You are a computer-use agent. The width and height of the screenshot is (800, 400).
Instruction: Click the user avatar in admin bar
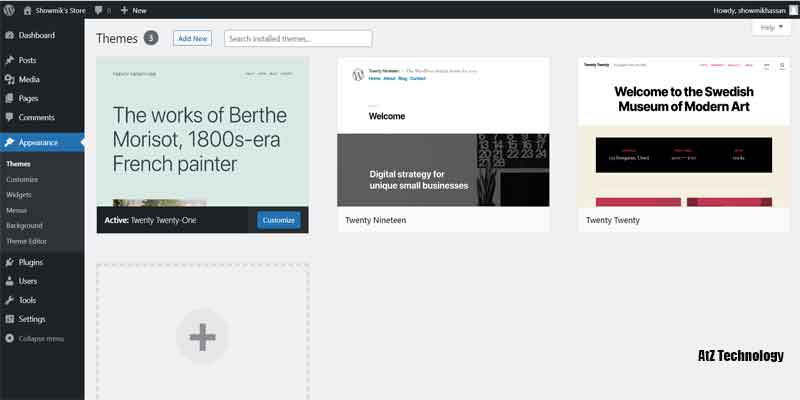click(793, 9)
